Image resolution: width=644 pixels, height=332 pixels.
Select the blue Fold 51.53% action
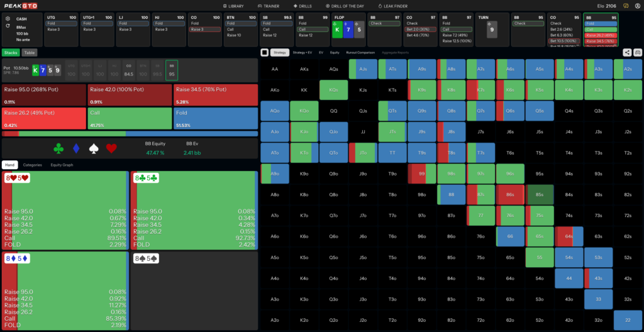(216, 118)
